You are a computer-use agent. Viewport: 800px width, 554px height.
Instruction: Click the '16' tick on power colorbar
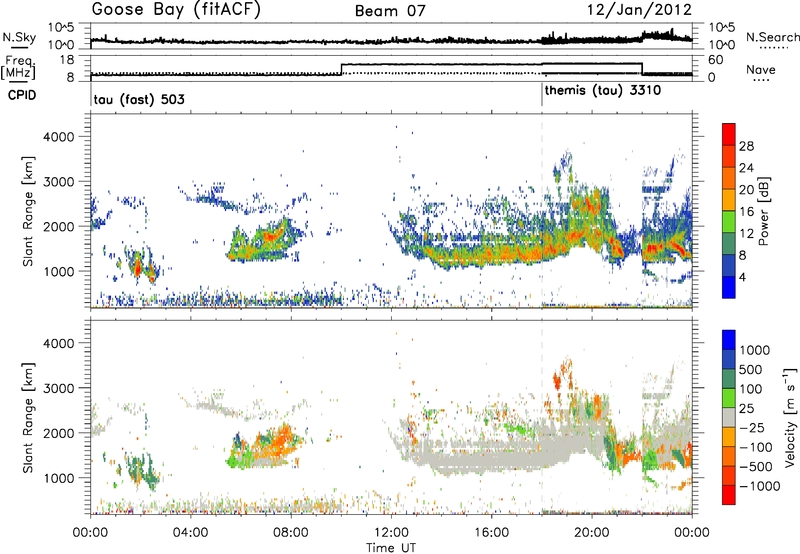[746, 212]
